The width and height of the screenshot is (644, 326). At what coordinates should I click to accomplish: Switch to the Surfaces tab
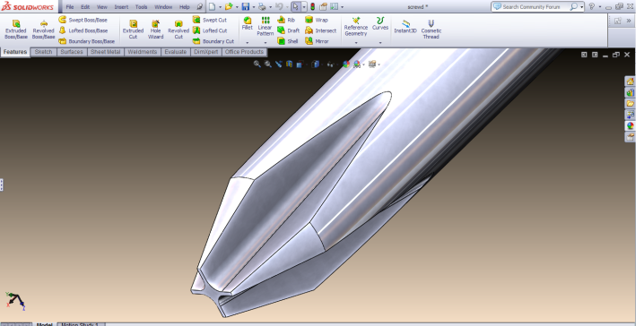point(72,52)
